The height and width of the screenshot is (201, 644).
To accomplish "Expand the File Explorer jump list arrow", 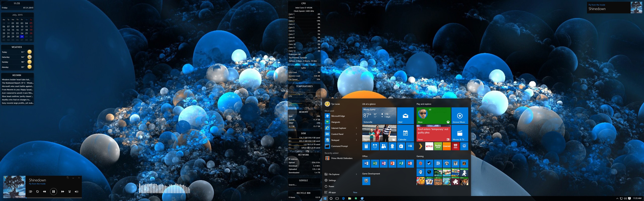I will click(x=356, y=174).
